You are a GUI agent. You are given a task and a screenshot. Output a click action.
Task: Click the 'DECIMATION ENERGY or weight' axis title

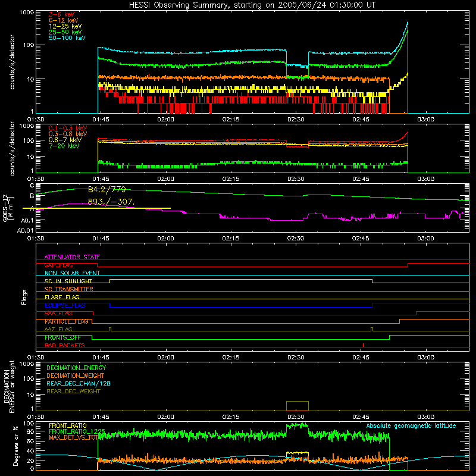[x=9, y=386]
